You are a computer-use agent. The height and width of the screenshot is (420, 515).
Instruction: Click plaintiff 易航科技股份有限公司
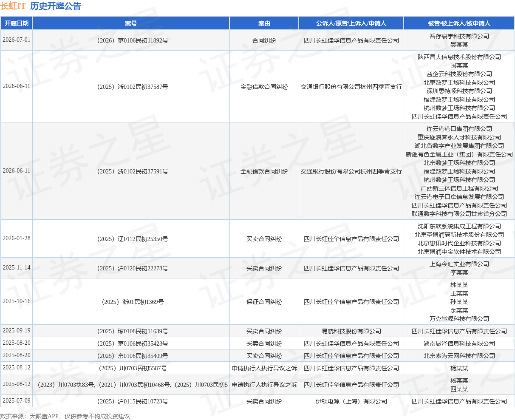coord(351,331)
